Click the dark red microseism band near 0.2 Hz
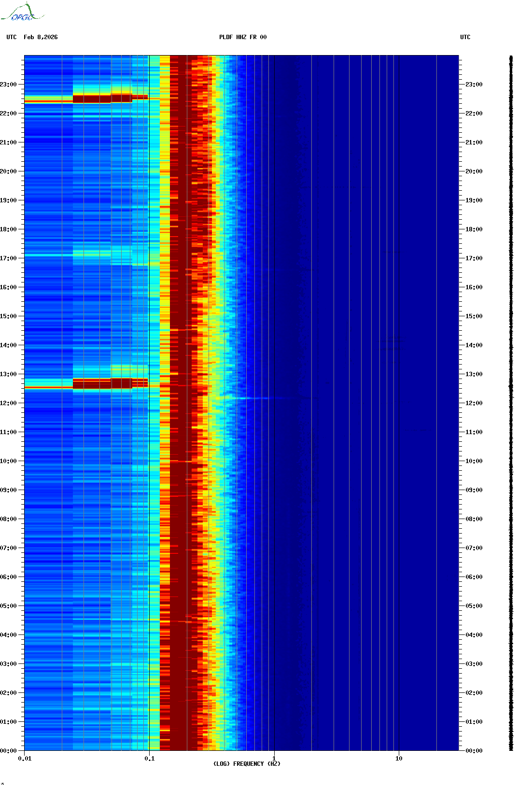The width and height of the screenshot is (532, 789). [x=183, y=403]
